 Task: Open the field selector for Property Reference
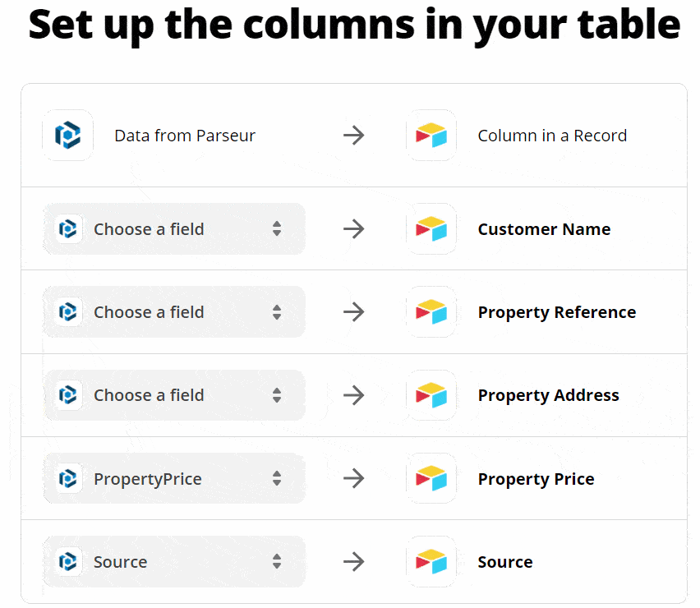[x=173, y=311]
